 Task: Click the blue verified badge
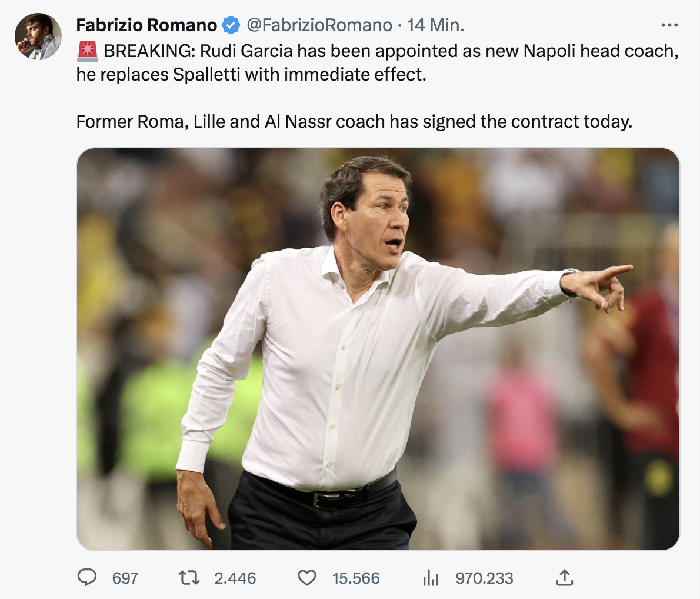(231, 25)
